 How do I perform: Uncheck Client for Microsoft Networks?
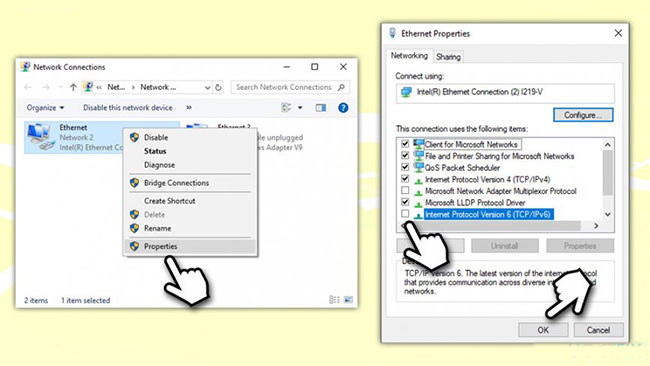[x=405, y=144]
